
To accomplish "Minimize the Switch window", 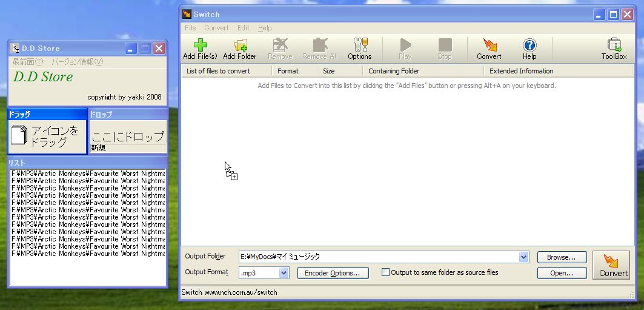I will tap(599, 15).
